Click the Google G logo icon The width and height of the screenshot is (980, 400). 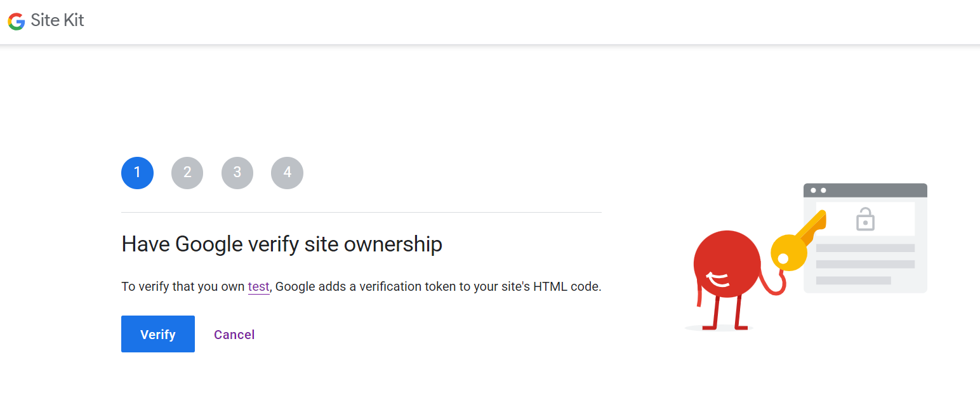pos(17,21)
